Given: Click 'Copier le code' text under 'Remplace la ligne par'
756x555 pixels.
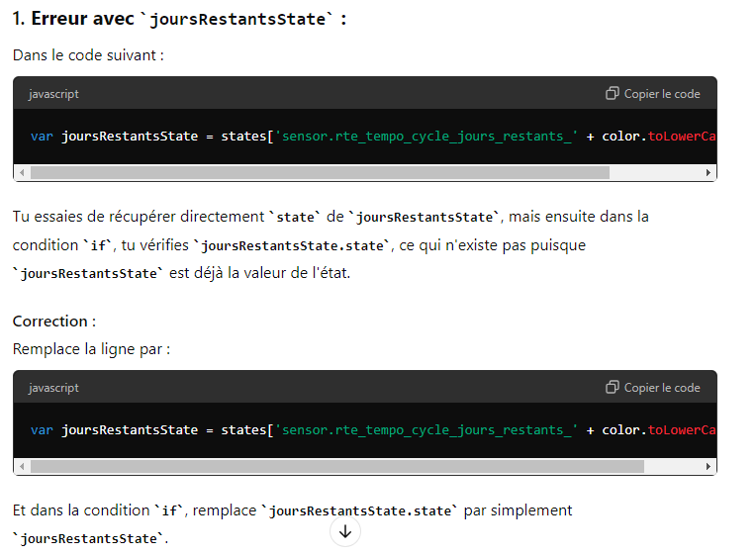Looking at the screenshot, I should [661, 388].
